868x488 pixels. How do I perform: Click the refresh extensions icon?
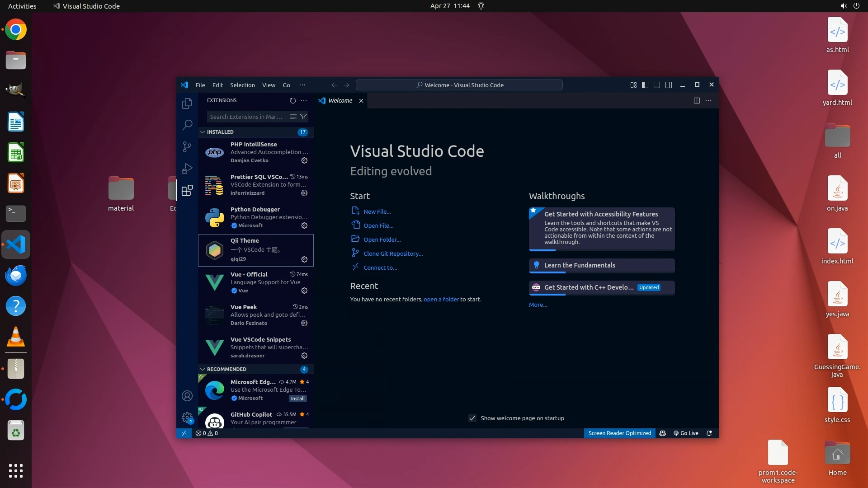pyautogui.click(x=292, y=100)
